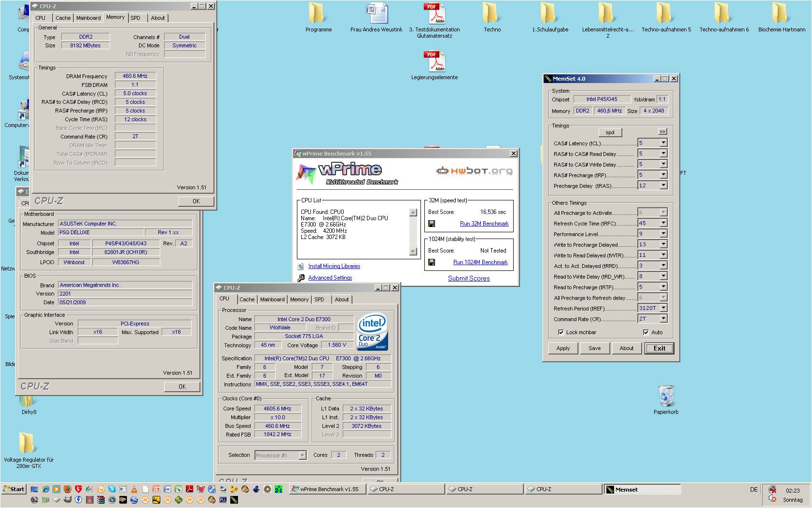Image resolution: width=812 pixels, height=508 pixels.
Task: Toggle the Auto checkbox in MemSet
Action: 646,332
